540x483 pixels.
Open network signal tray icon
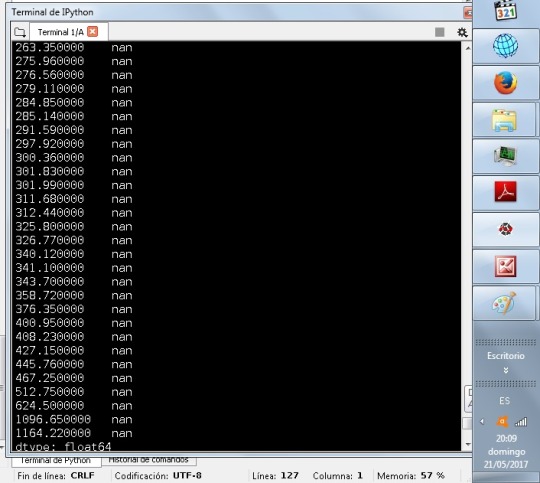[x=521, y=421]
